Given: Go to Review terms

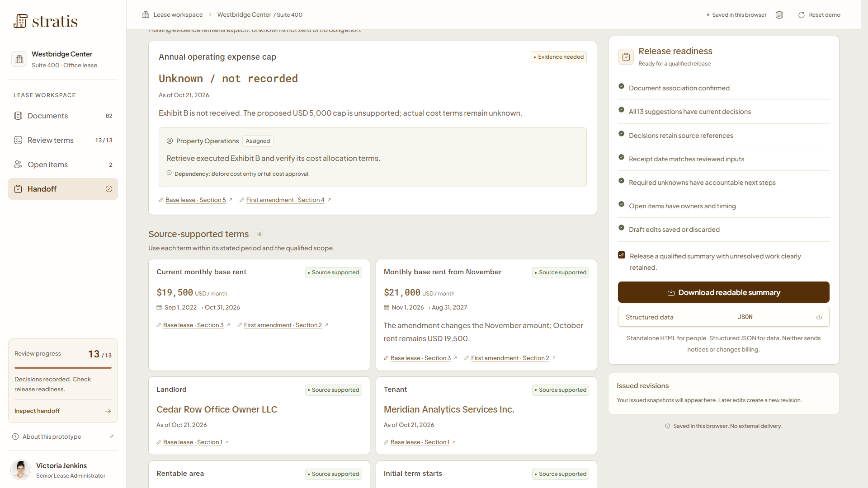Looking at the screenshot, I should [63, 140].
